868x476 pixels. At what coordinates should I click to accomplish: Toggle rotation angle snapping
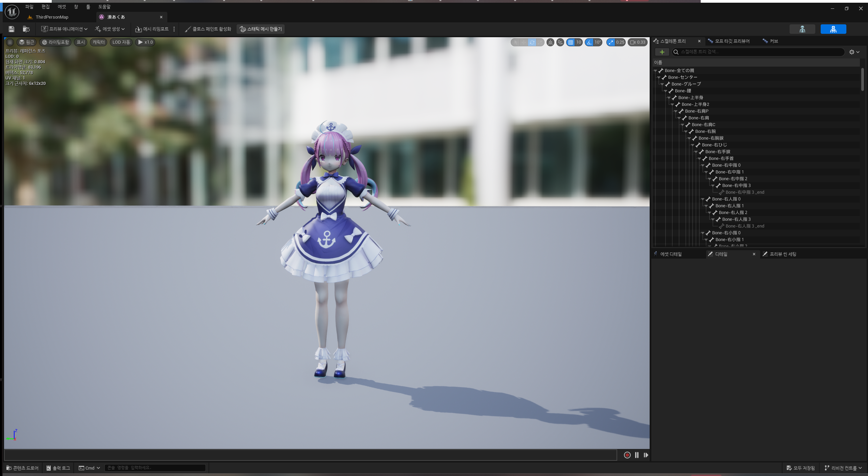point(589,42)
